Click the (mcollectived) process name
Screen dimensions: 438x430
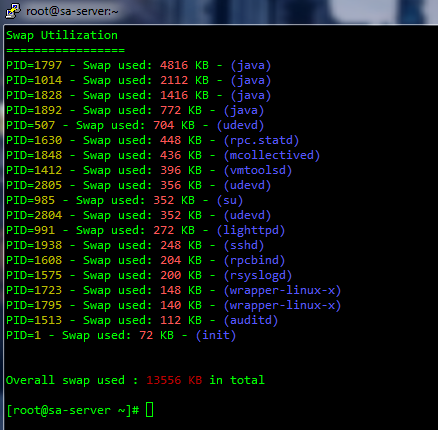tap(272, 155)
